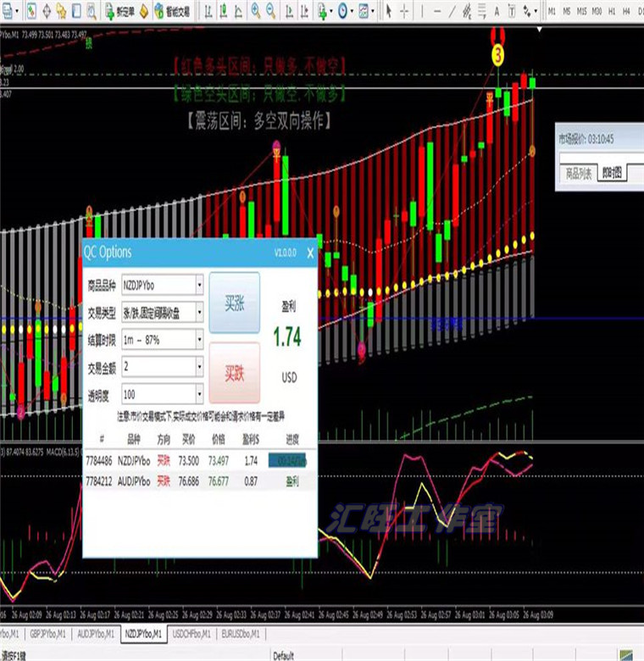Switch to the EURUSDbo,M1 chart tab
The image size is (644, 661).
(241, 634)
